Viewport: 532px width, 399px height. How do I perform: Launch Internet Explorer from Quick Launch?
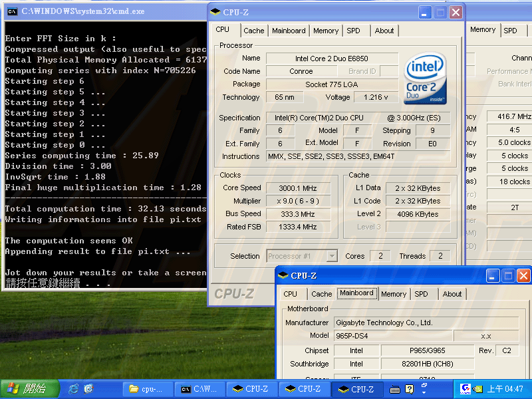(x=74, y=388)
